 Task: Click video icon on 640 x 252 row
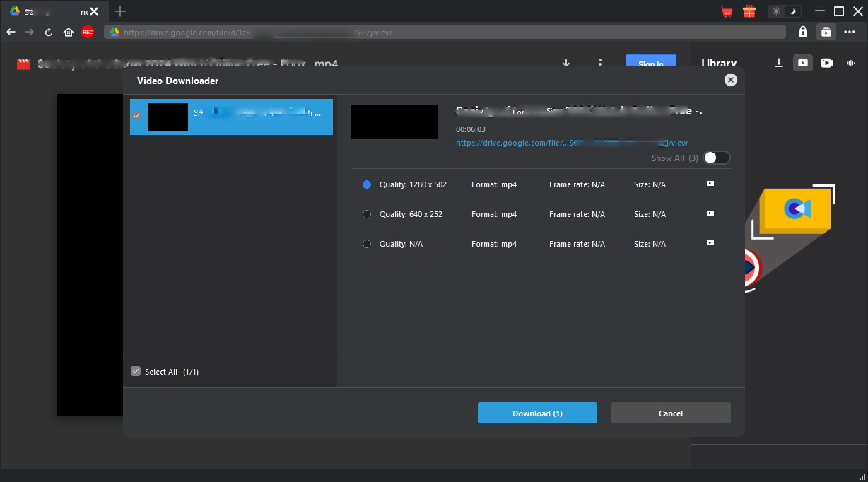click(x=710, y=213)
